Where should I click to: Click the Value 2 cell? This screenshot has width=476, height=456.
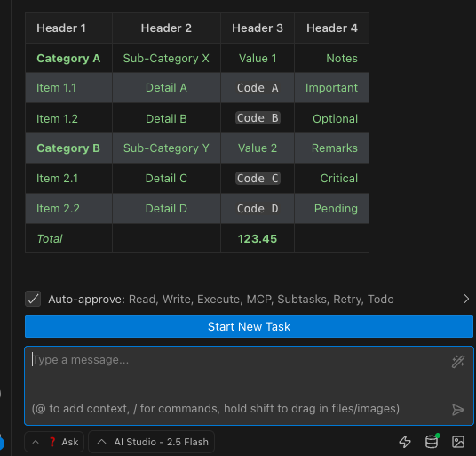click(x=258, y=148)
